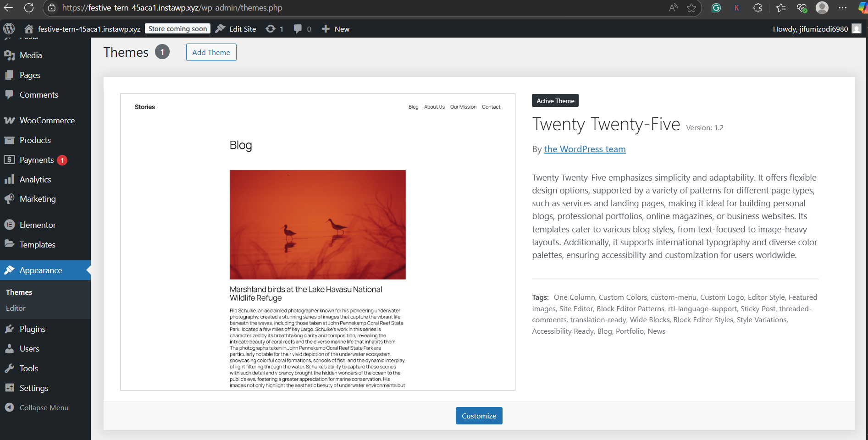The height and width of the screenshot is (440, 868).
Task: Open browser Extensions puzzle icon
Action: pos(757,8)
